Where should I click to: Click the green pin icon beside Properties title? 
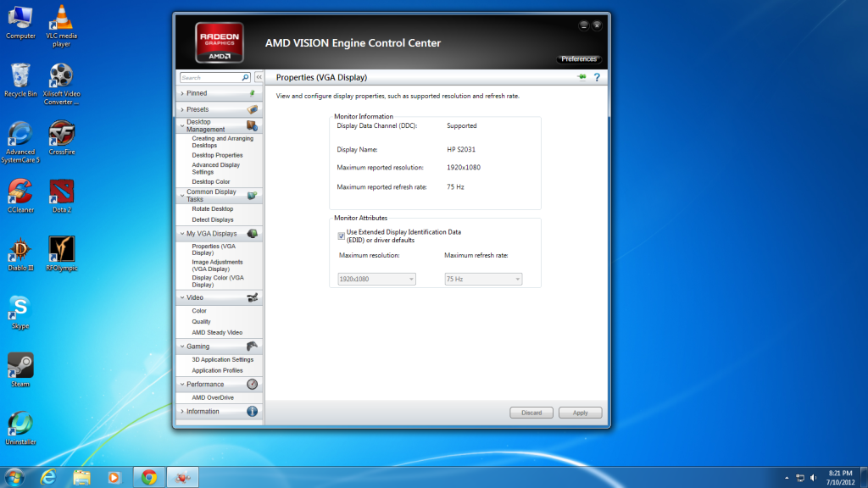click(581, 77)
